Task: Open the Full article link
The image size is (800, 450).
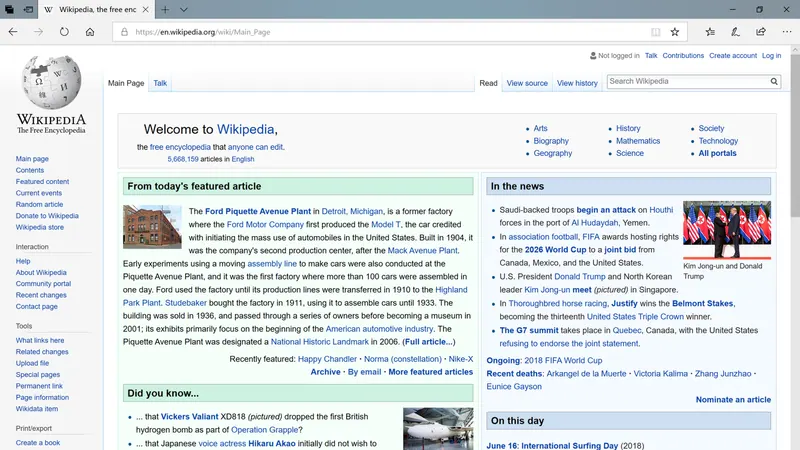Action: [x=427, y=342]
